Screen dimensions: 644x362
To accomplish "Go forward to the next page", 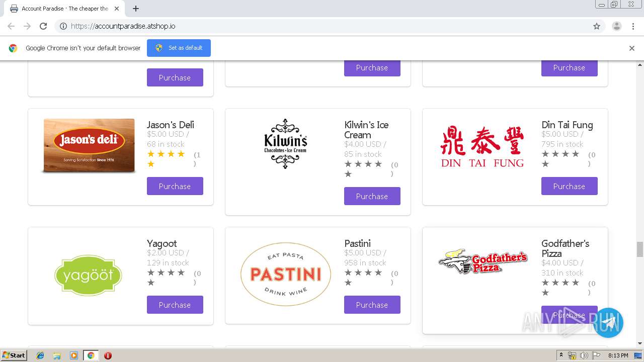I will pos(27,26).
